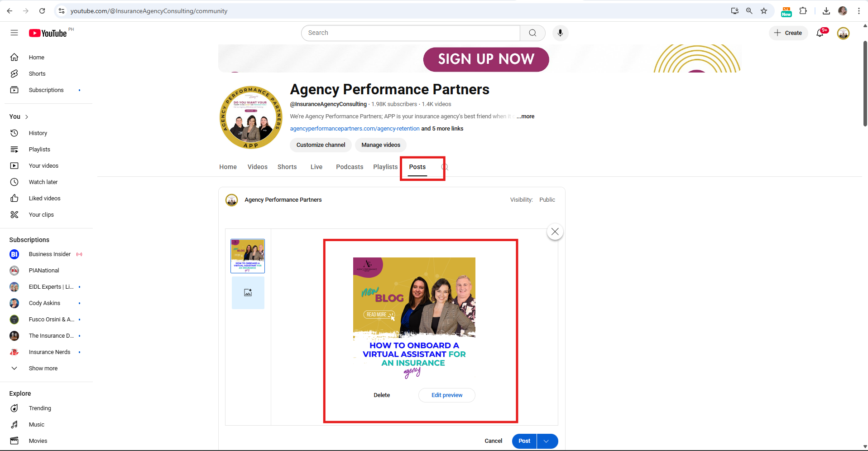Open the Post button dropdown arrow
The width and height of the screenshot is (868, 451).
[547, 441]
